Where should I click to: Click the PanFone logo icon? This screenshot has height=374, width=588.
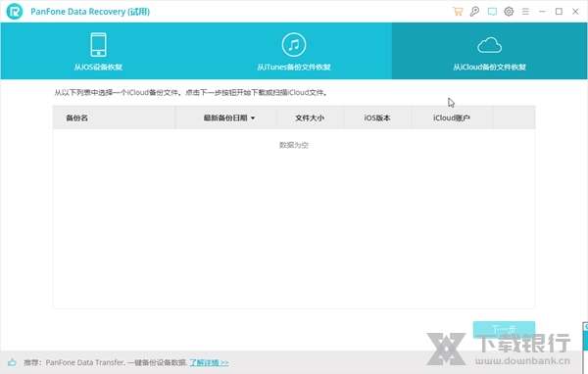click(15, 12)
